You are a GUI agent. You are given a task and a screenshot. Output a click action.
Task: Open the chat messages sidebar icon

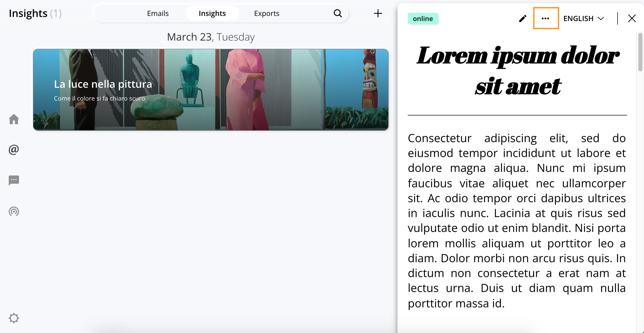coord(14,180)
